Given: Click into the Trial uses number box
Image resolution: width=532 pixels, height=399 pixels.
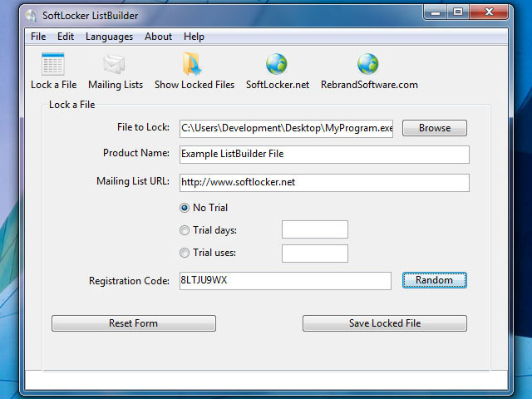Looking at the screenshot, I should pos(315,254).
